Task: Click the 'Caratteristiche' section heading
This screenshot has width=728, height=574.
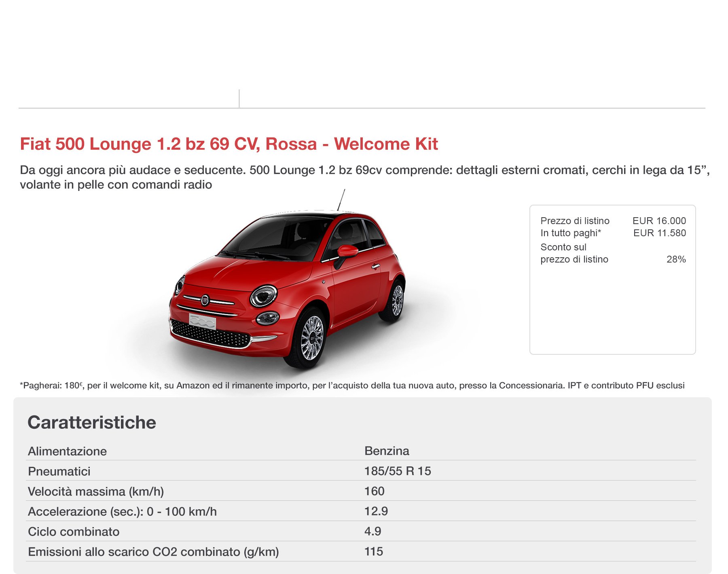Action: point(92,422)
